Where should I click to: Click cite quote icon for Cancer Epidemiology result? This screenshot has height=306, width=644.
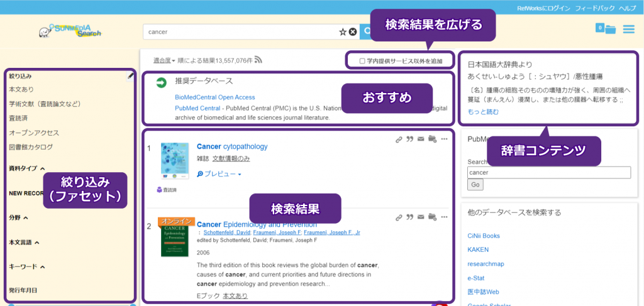pyautogui.click(x=409, y=217)
